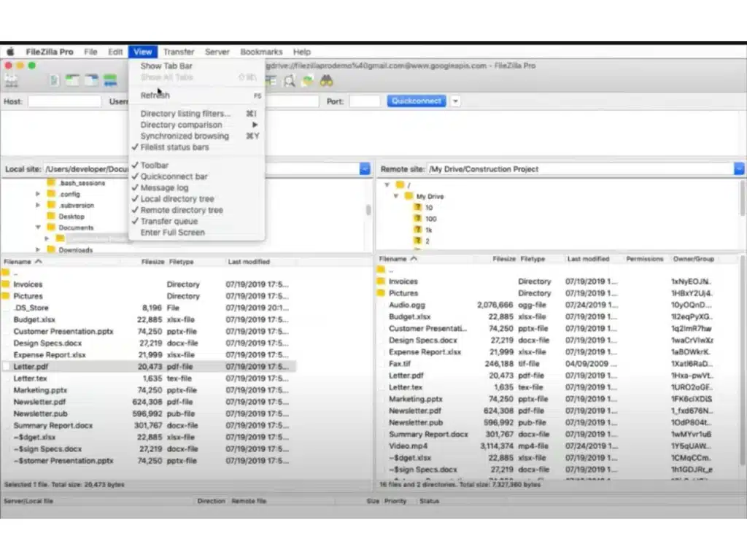The image size is (747, 560).
Task: Click the remote Pictures folder icon
Action: (381, 293)
